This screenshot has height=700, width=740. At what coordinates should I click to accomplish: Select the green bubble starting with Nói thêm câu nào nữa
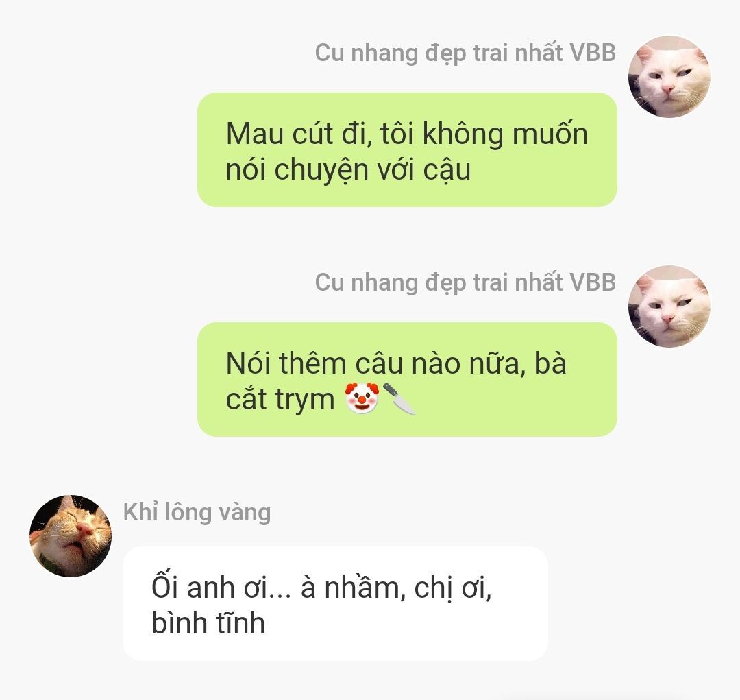(x=407, y=379)
